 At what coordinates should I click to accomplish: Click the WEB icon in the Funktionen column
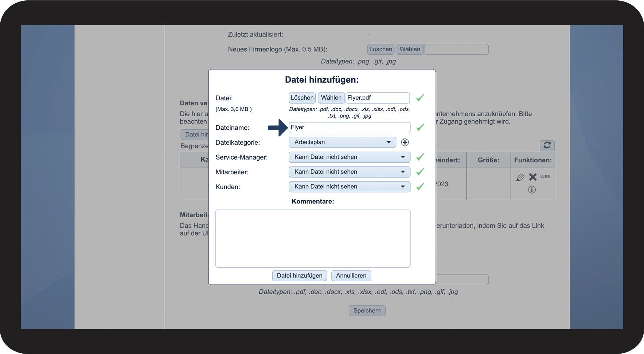(545, 177)
